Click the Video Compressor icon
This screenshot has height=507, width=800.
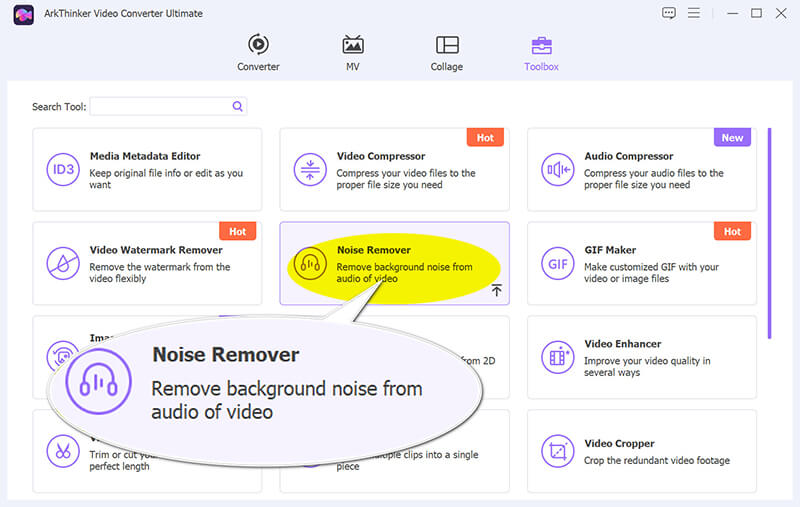(310, 170)
